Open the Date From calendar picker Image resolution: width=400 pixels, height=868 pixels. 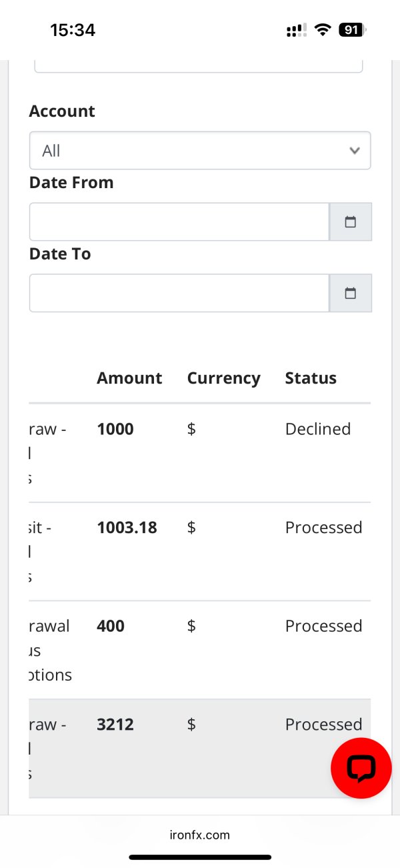click(351, 222)
